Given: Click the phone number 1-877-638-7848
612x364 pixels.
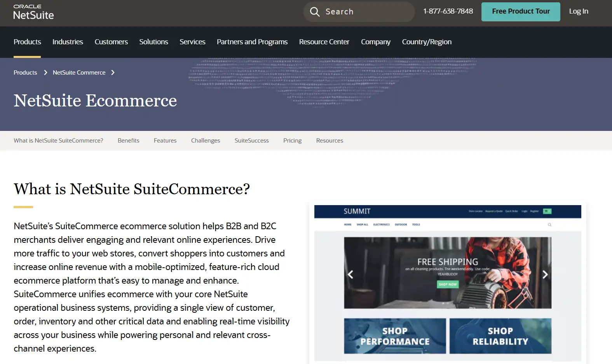Looking at the screenshot, I should point(448,11).
